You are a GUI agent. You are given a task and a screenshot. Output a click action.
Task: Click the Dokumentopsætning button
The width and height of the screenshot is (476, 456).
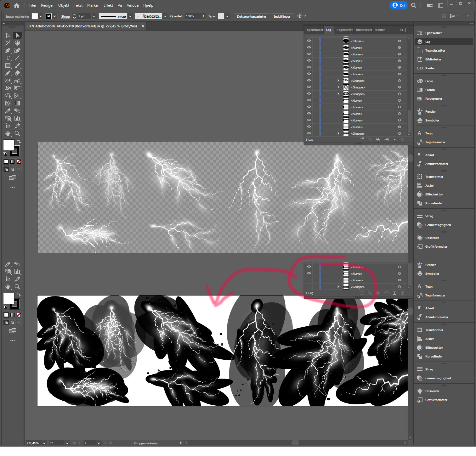251,16
